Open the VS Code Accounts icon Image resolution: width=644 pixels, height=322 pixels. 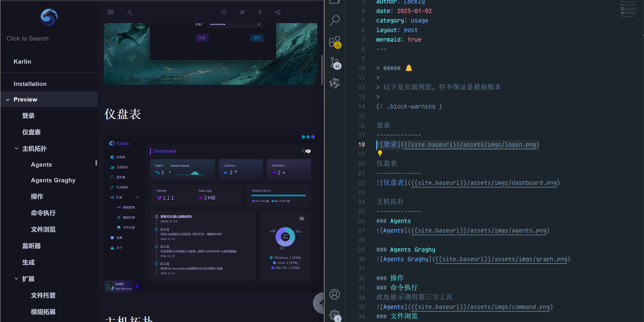pyautogui.click(x=335, y=294)
